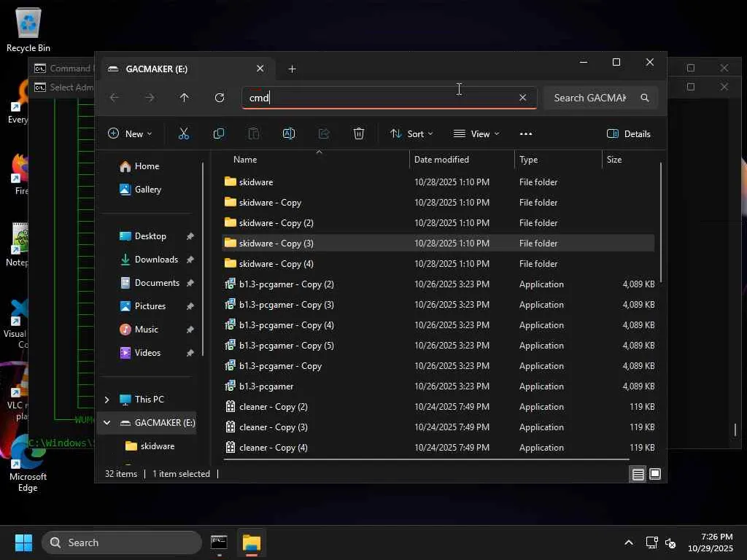The width and height of the screenshot is (747, 560).
Task: Switch to details list view layout
Action: click(x=638, y=474)
